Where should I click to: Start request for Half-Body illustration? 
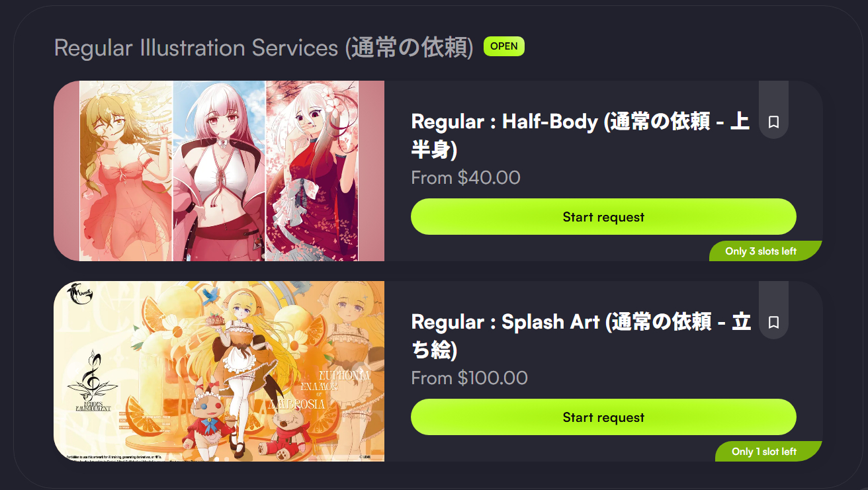(603, 217)
